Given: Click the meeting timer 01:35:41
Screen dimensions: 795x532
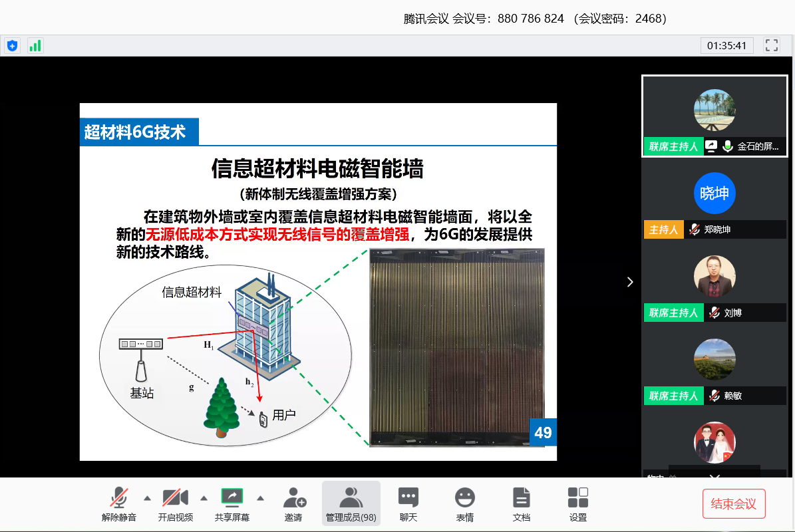Looking at the screenshot, I should [726, 46].
